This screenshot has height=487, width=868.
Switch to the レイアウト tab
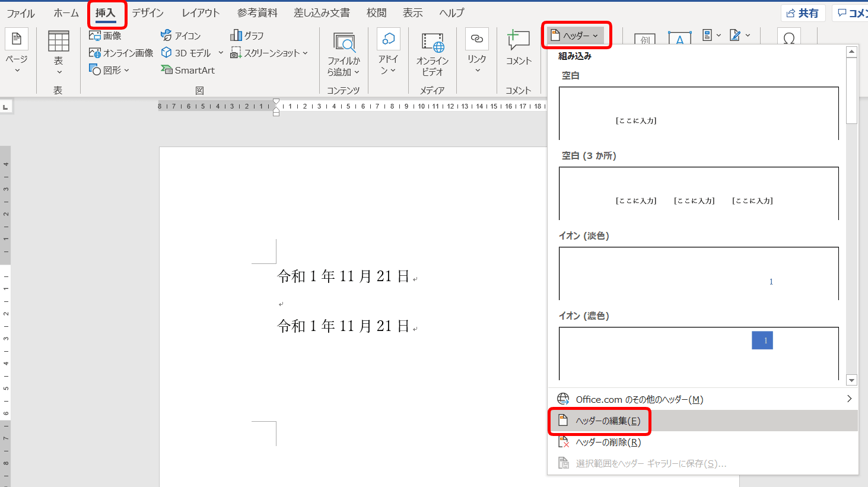pyautogui.click(x=201, y=13)
